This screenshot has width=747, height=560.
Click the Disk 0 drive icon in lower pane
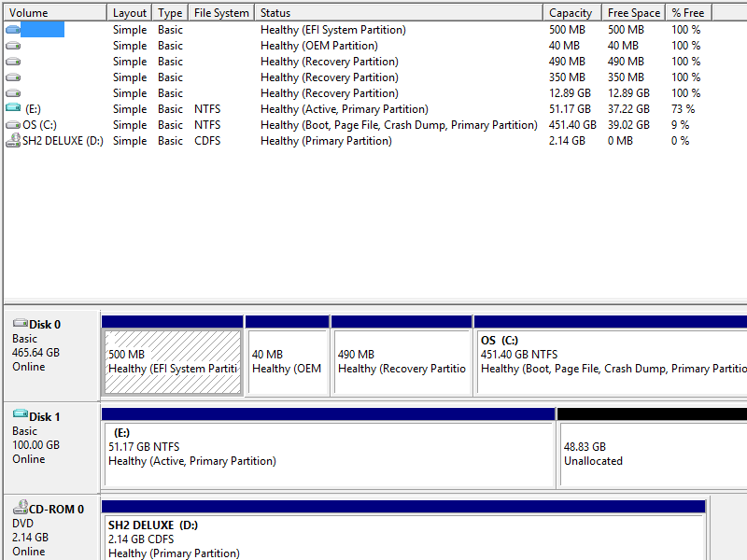tap(20, 324)
